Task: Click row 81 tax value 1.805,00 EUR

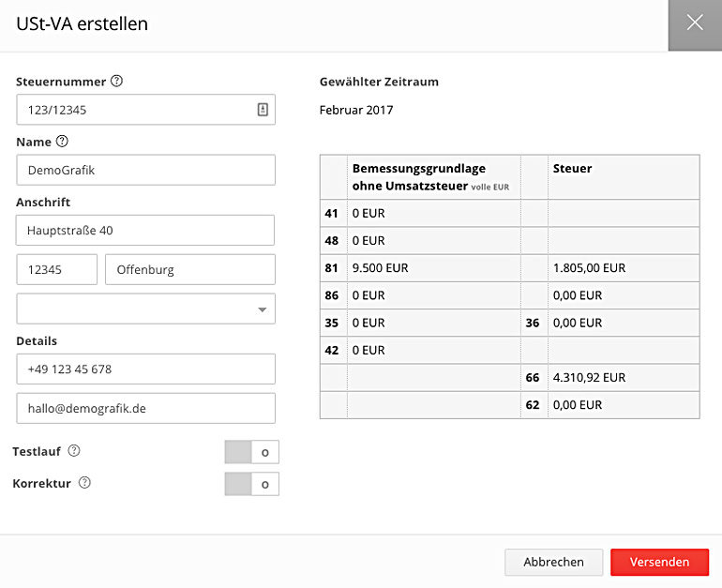Action: pyautogui.click(x=589, y=268)
